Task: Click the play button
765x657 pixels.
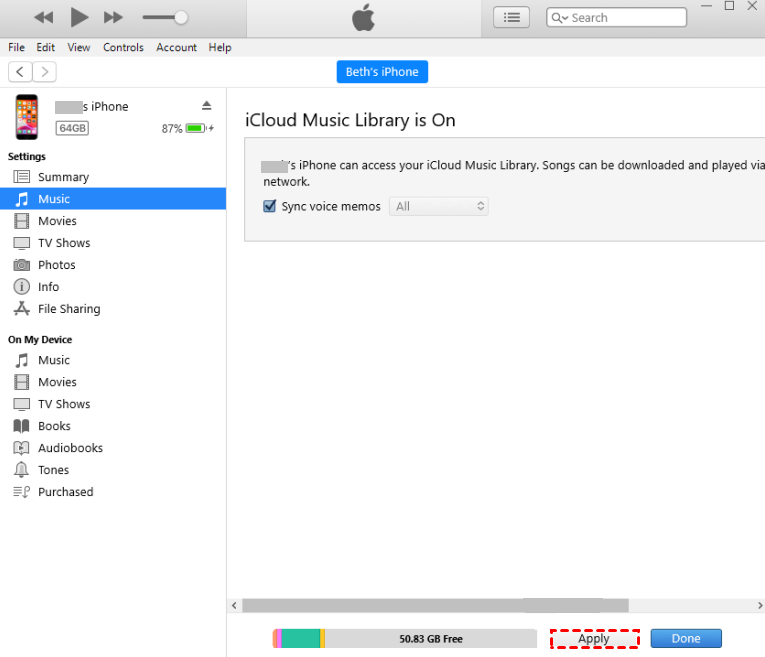Action: (79, 18)
